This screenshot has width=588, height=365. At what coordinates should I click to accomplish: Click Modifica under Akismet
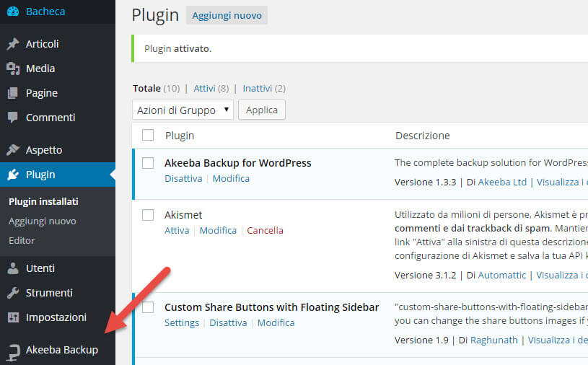[218, 230]
